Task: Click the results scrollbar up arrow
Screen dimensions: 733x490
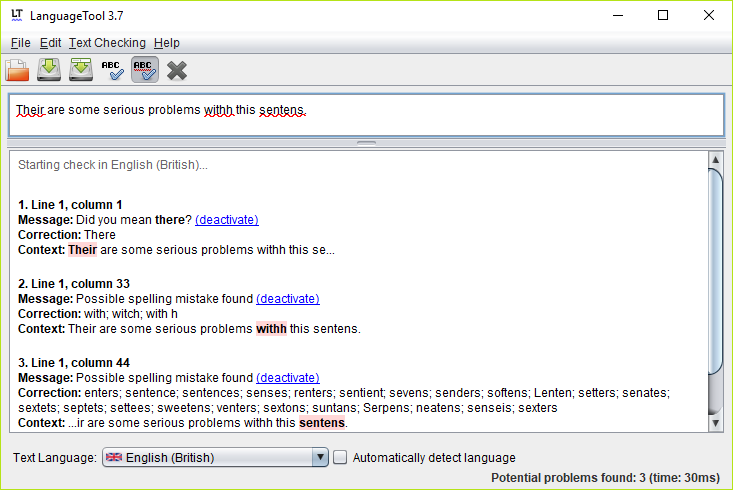Action: 715,160
